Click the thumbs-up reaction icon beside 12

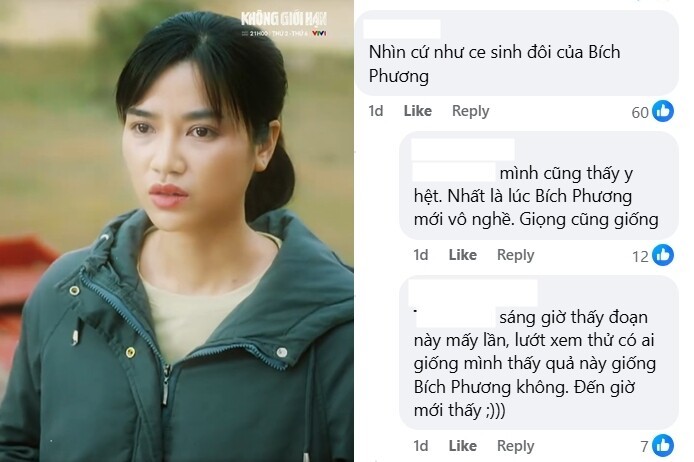click(x=663, y=255)
